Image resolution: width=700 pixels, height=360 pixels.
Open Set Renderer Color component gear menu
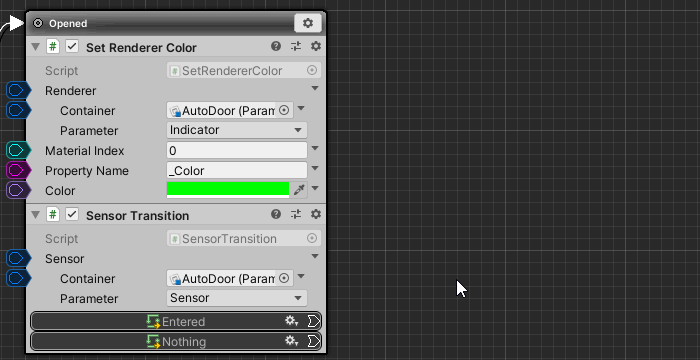click(316, 46)
